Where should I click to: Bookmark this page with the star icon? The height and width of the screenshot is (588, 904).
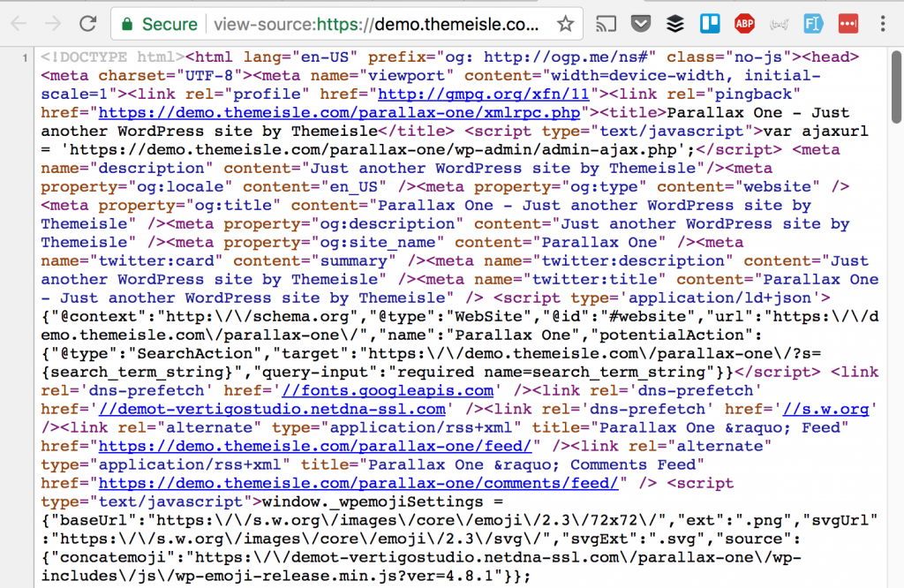click(x=566, y=23)
